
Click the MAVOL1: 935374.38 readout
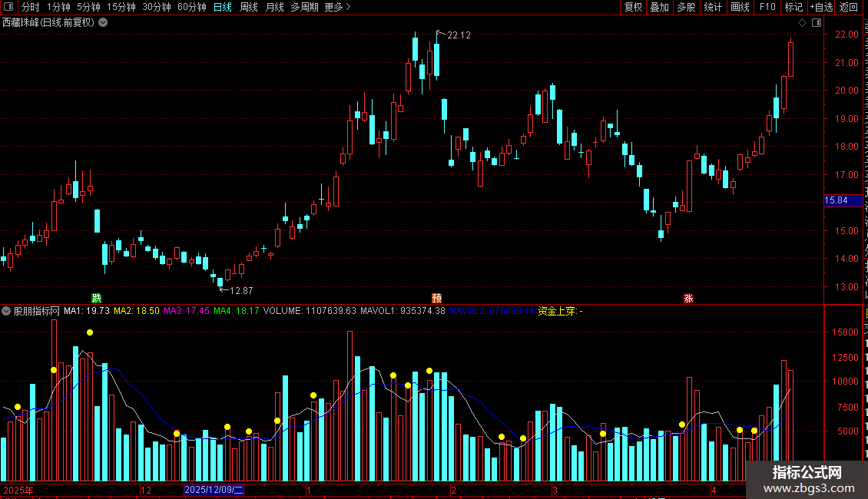pos(403,311)
